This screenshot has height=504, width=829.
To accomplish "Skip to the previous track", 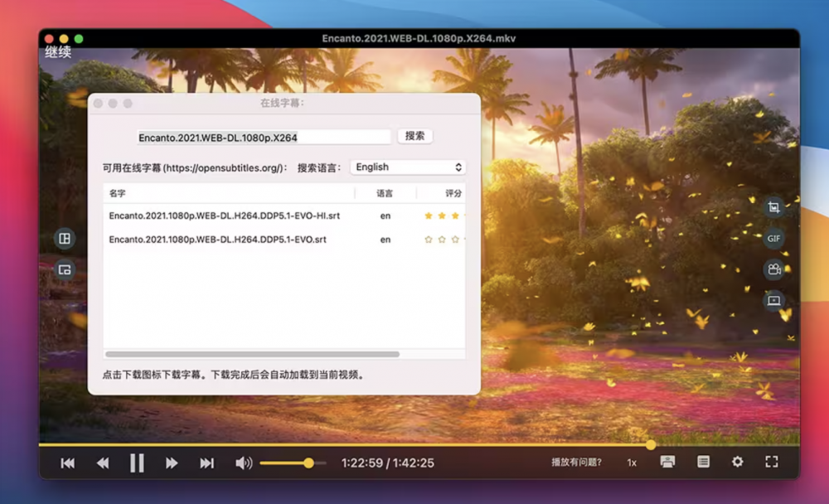I will (x=68, y=463).
